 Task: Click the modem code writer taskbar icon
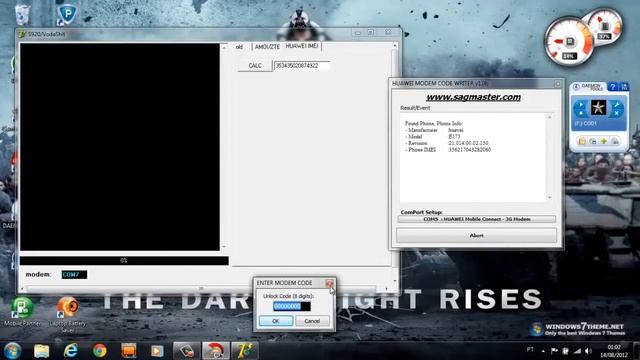[187, 351]
